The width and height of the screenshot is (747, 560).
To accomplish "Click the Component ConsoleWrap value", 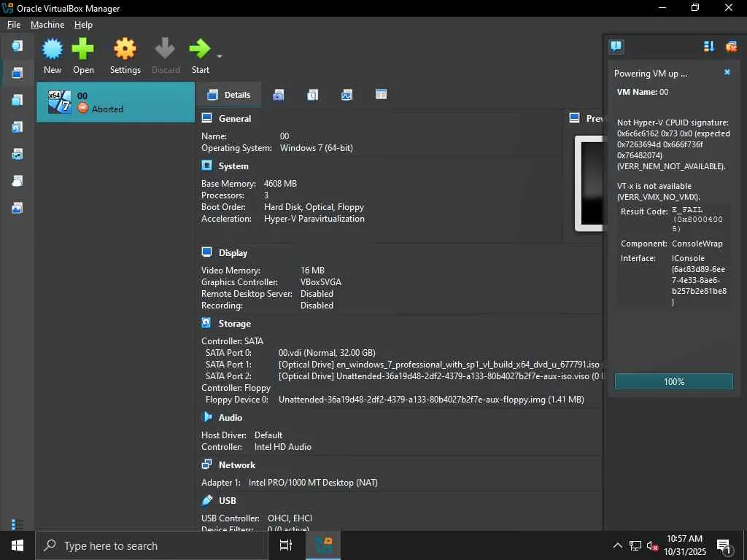I will click(697, 244).
